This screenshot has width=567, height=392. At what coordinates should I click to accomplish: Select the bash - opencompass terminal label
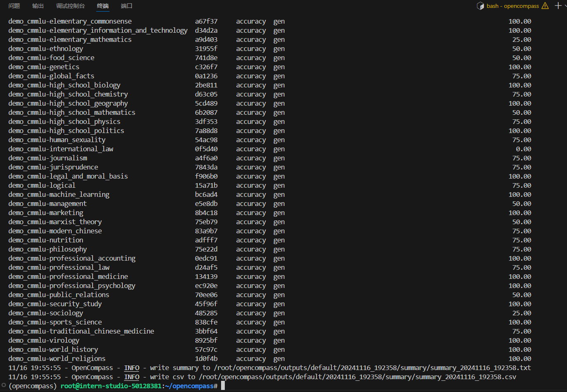pos(513,6)
